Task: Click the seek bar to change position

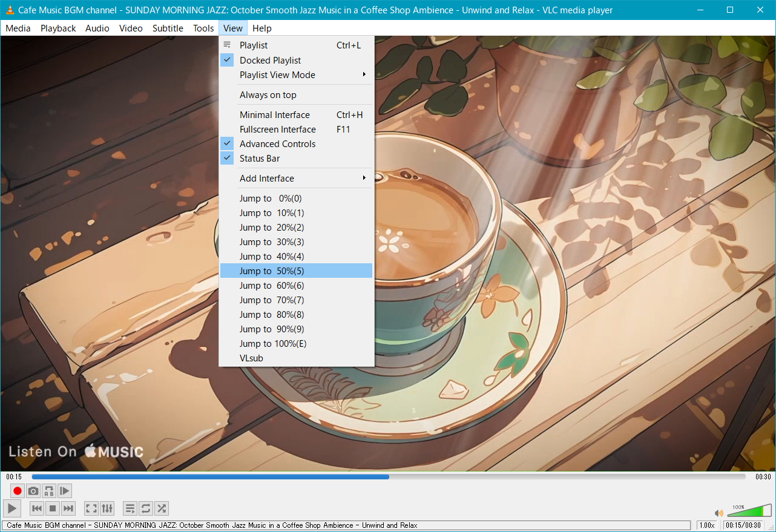Action: click(389, 476)
